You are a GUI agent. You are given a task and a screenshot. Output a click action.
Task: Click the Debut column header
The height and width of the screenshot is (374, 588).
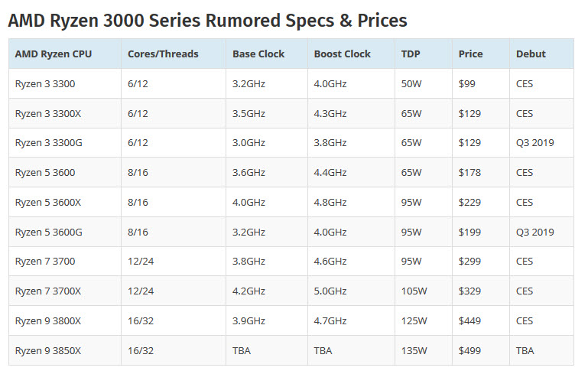pos(531,54)
